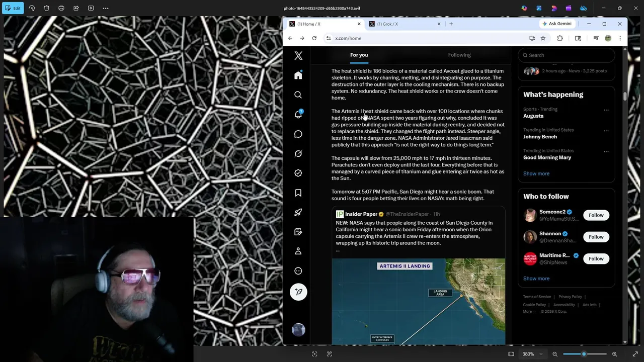Viewport: 644px width, 362px height.
Task: Rotate the photo in Photos toolbar
Action: click(32, 8)
